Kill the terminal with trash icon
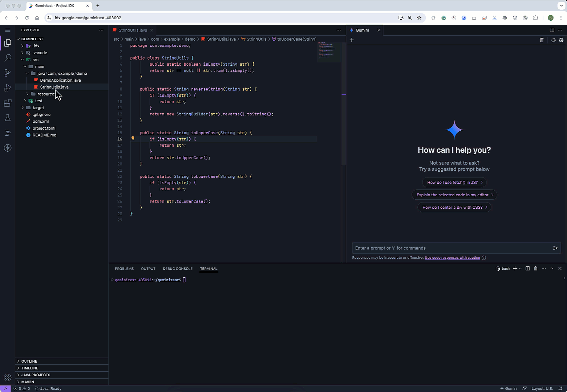The width and height of the screenshot is (567, 392). click(x=535, y=269)
